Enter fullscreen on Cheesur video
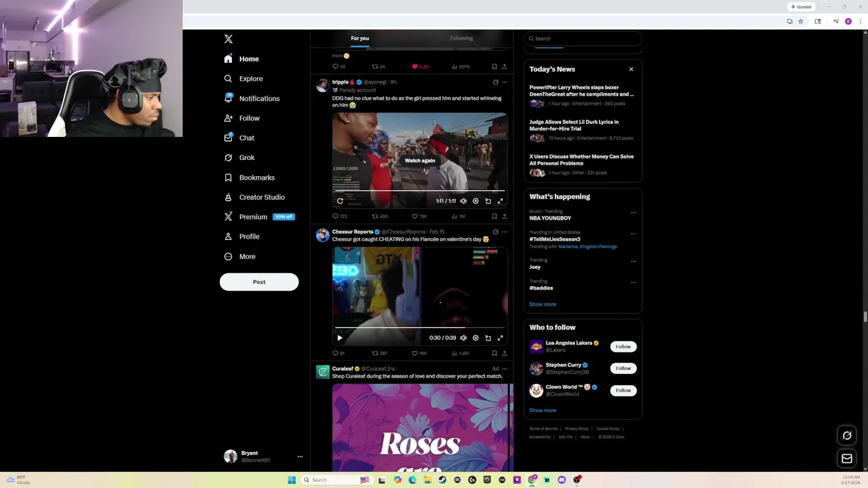The width and height of the screenshot is (868, 488). pos(500,338)
